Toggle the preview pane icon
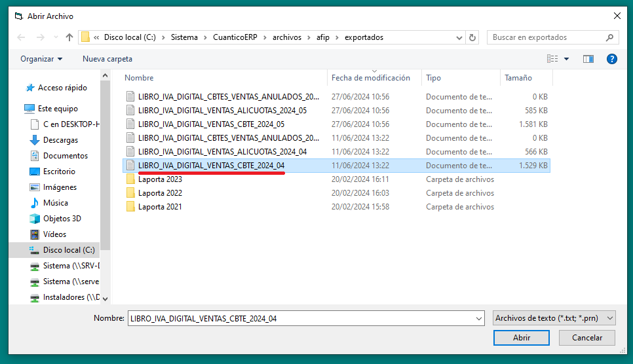Screen dimensions: 633x364 point(588,59)
